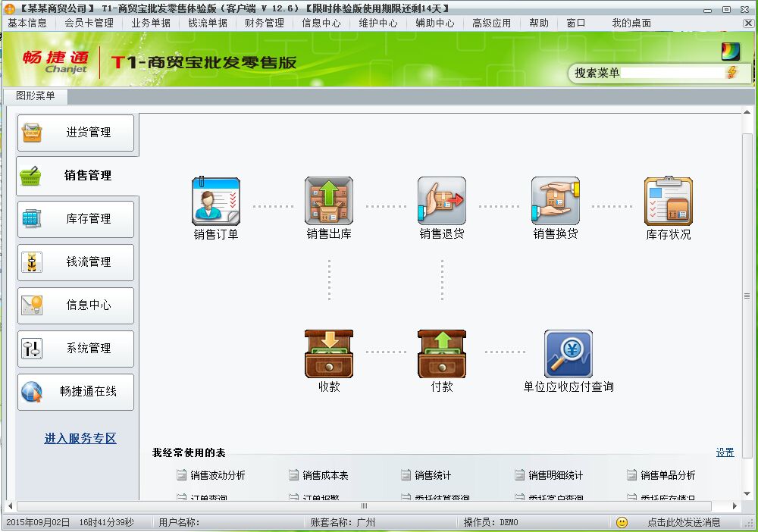Select 库存管理 in the sidebar
Image resolution: width=758 pixels, height=532 pixels.
point(76,219)
